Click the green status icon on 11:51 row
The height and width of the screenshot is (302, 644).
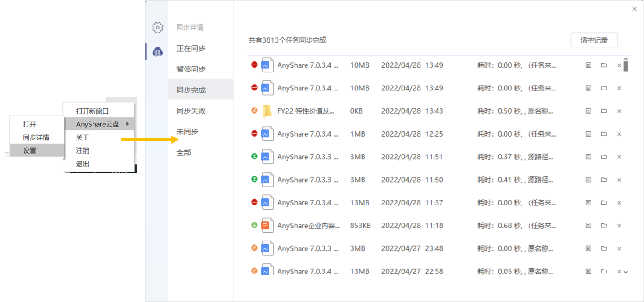click(x=254, y=156)
